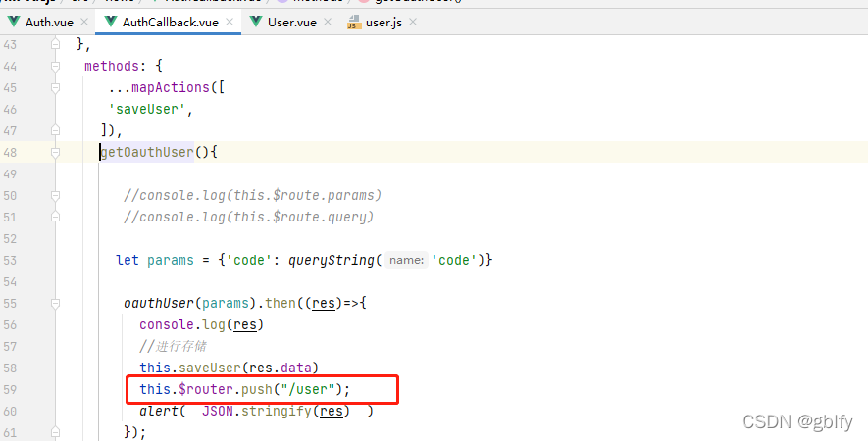The height and width of the screenshot is (441, 868).
Task: Switch to the Auth.vue editor tab
Action: (40, 23)
